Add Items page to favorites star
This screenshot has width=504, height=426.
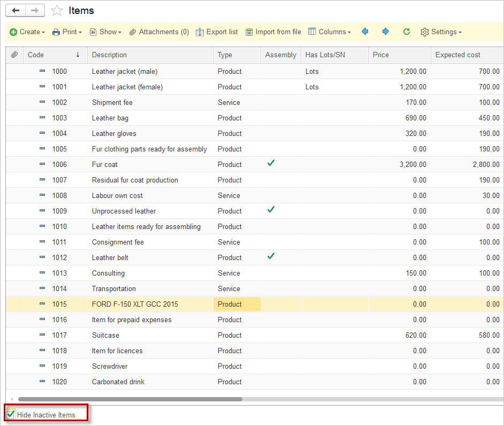click(x=57, y=11)
